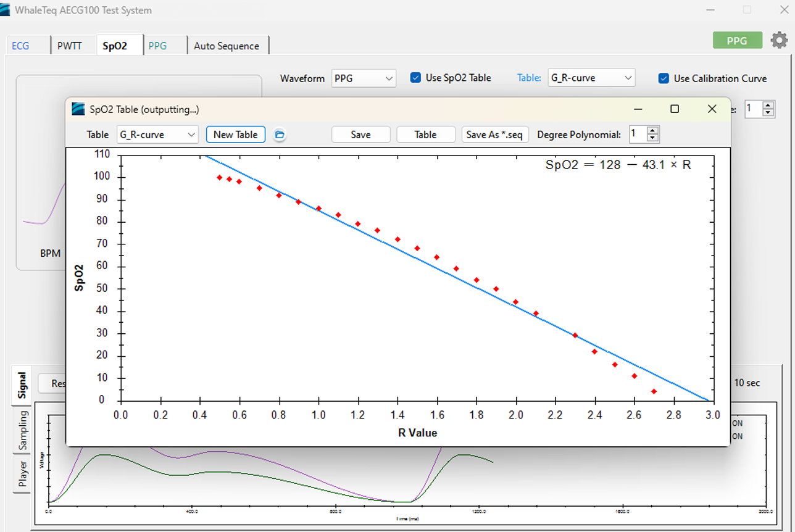Viewport: 795px width, 532px height.
Task: Open the Waveform PPG dropdown
Action: [364, 78]
